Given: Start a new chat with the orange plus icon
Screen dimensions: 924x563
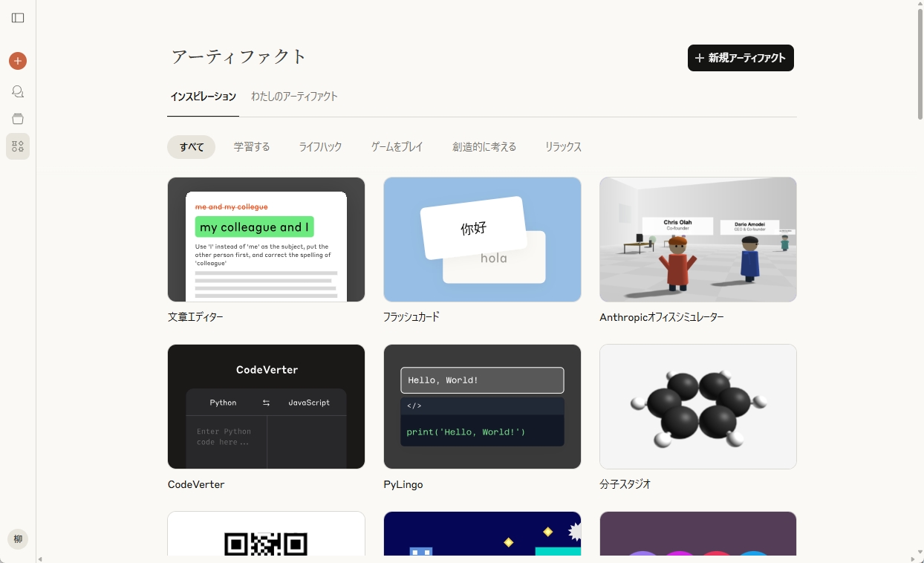Looking at the screenshot, I should 18,61.
